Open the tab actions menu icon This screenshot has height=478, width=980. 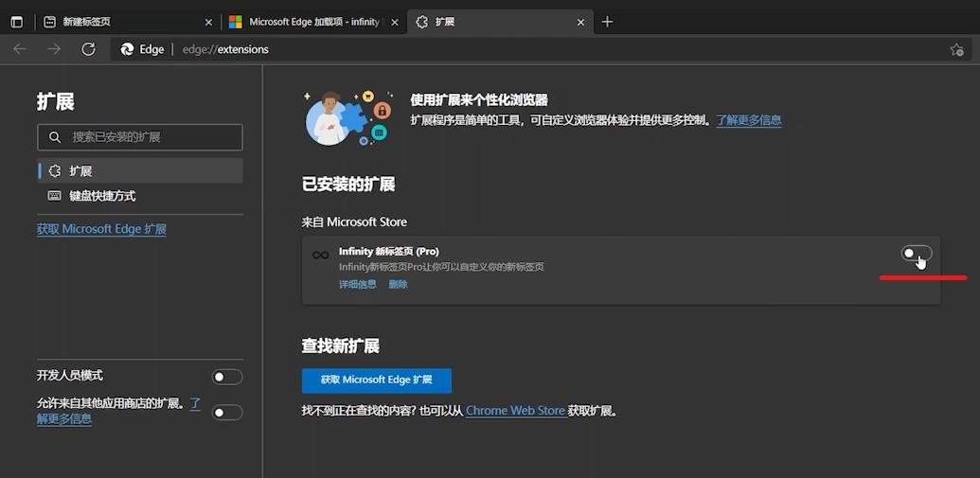17,22
